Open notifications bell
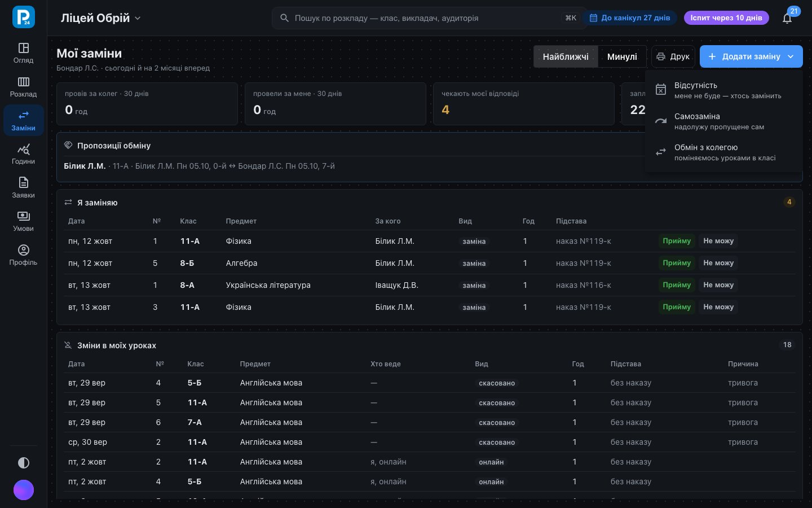The image size is (812, 508). coord(787,18)
